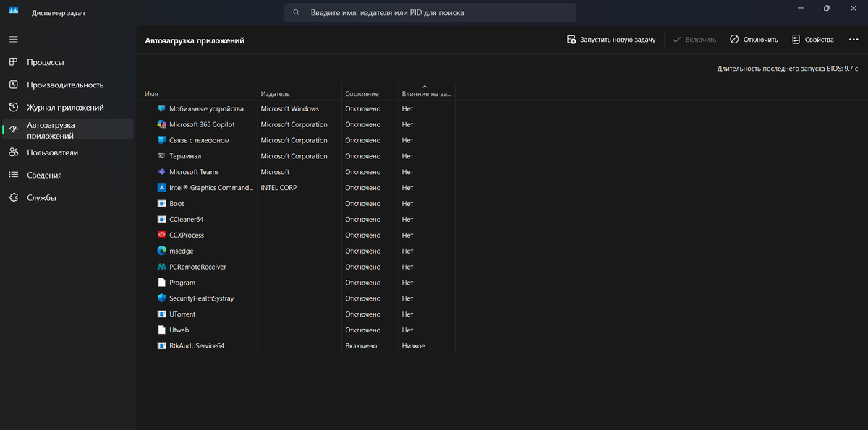Click Intel Graphics Command icon
The width and height of the screenshot is (868, 430).
[x=162, y=188]
